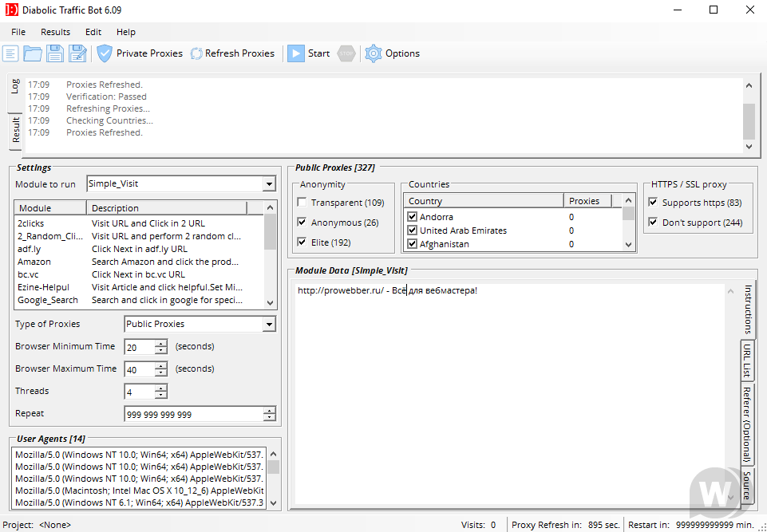Viewport: 767px width, 532px height.
Task: Click the countries list scrollbar thumb
Action: pos(628,214)
